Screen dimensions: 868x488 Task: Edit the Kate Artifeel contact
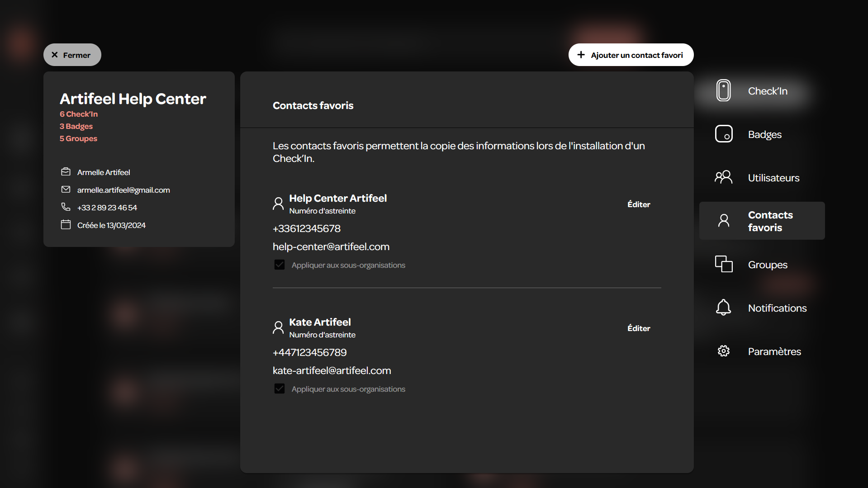coord(639,328)
